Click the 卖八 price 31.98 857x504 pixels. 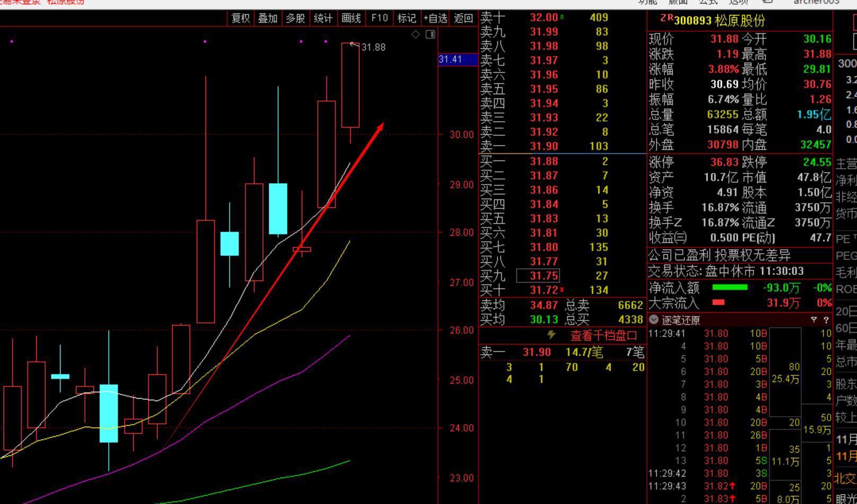(x=544, y=46)
